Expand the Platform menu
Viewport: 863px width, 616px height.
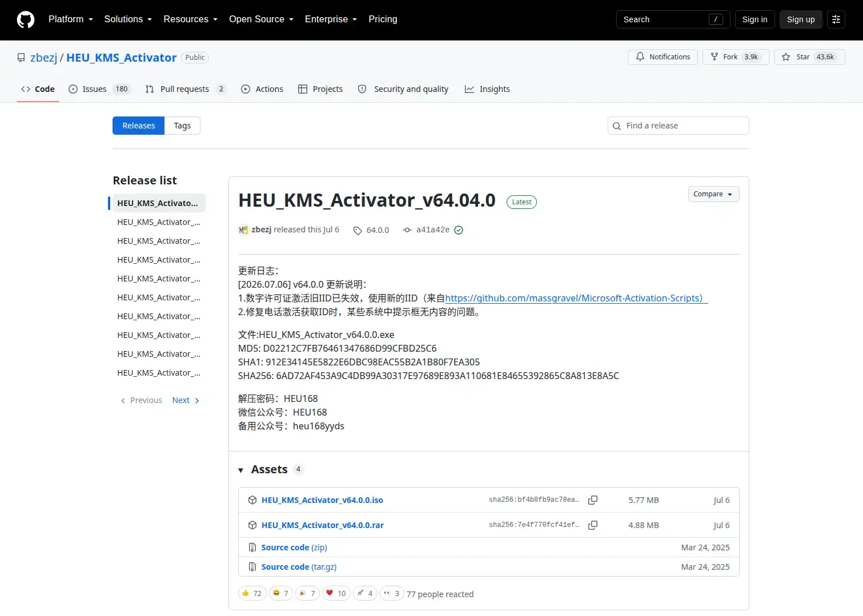70,19
